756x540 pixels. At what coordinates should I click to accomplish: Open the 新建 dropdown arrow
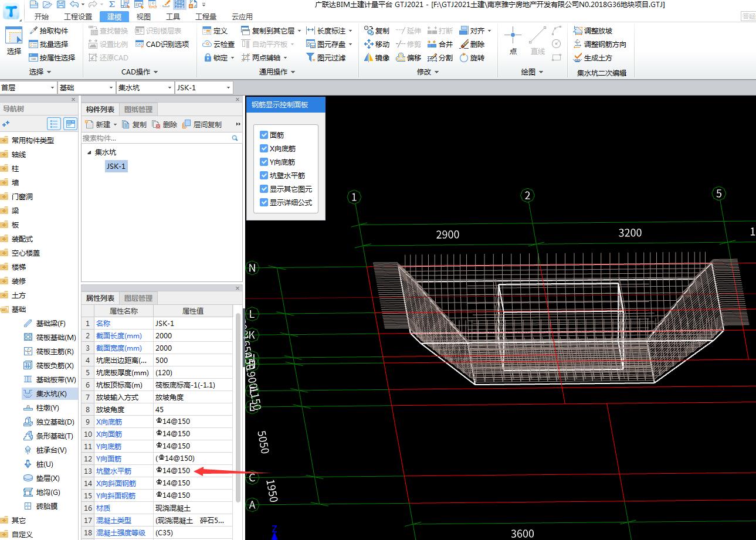click(115, 124)
